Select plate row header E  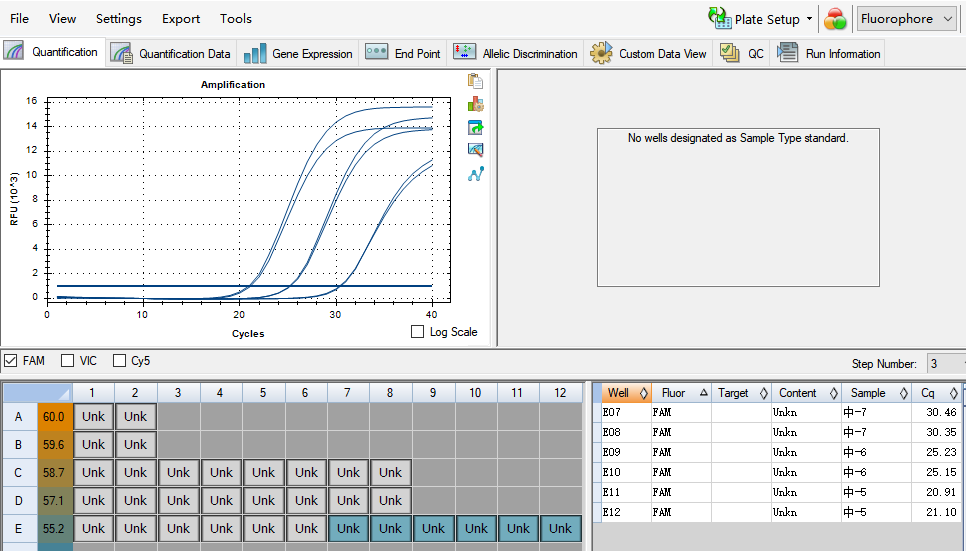(x=19, y=529)
